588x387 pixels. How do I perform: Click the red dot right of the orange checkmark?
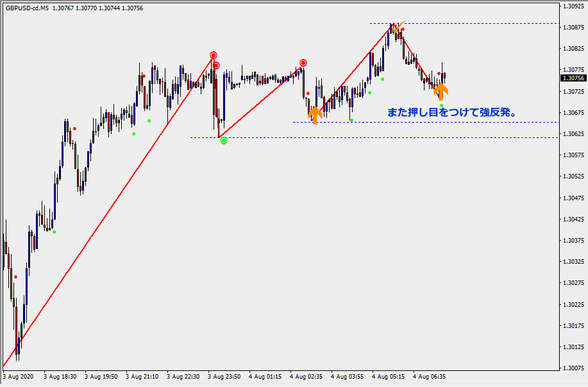point(403,30)
